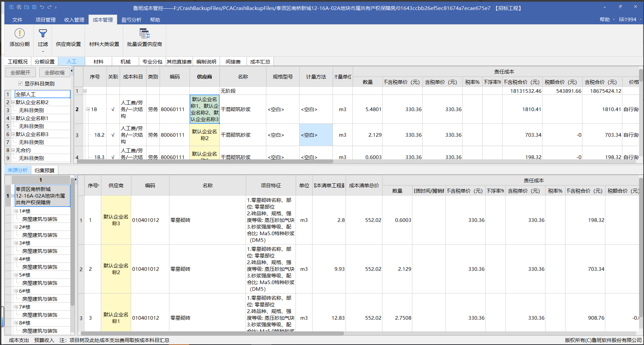Open the lili1994 user account dropdown

pyautogui.click(x=630, y=19)
